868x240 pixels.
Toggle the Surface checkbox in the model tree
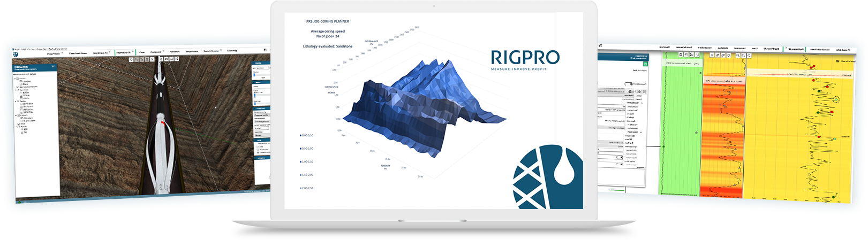click(18, 79)
